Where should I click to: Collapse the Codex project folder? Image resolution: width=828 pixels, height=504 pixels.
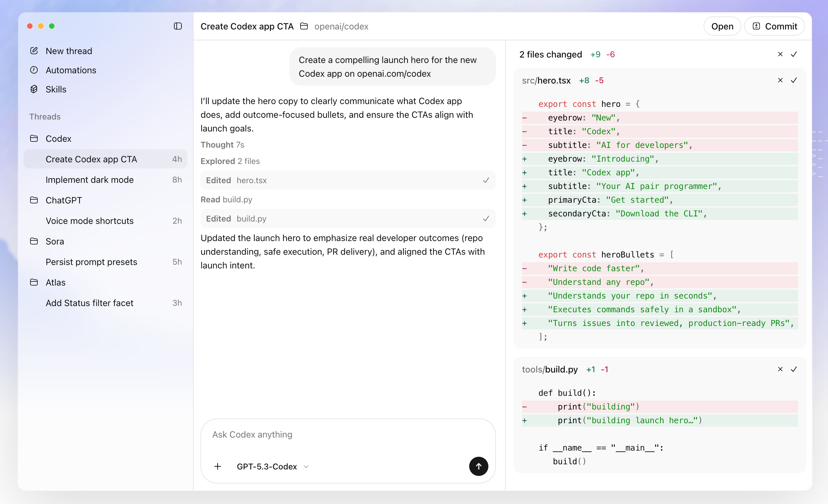coord(58,139)
